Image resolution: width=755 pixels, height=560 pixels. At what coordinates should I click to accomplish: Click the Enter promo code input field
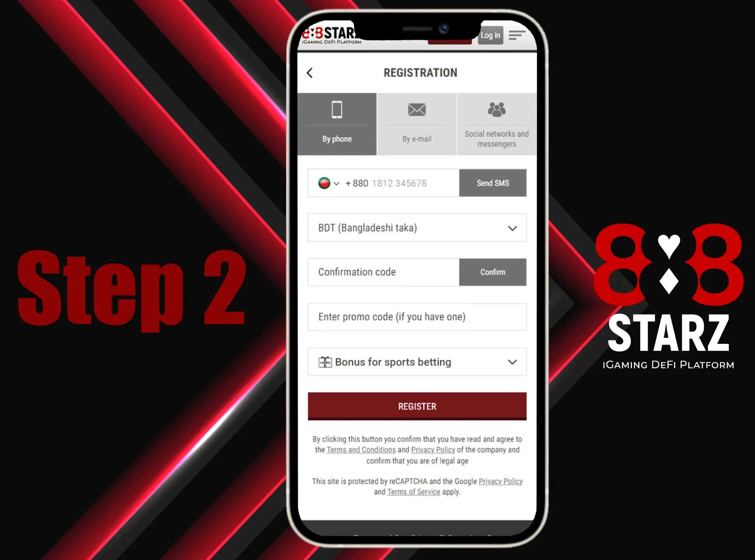pos(416,317)
